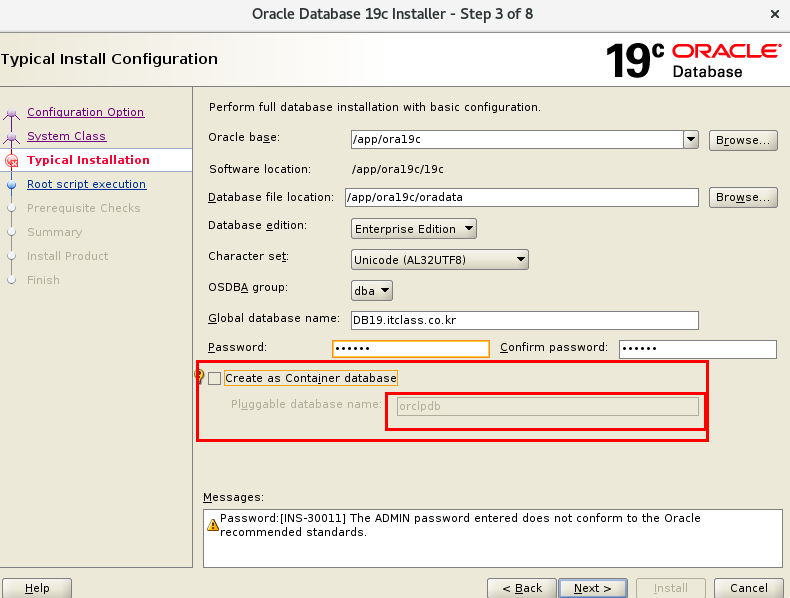
Task: Open the Oracle base dropdown arrow
Action: point(691,139)
